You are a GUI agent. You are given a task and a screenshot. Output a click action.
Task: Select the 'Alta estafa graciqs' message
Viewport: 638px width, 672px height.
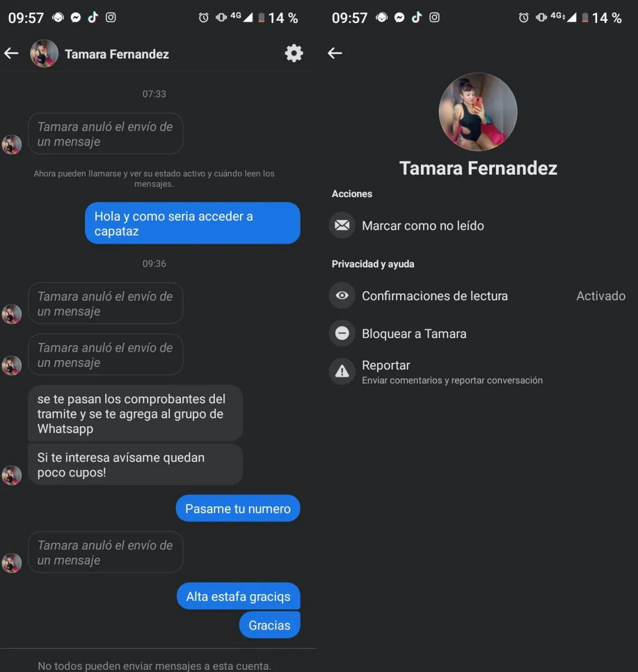pyautogui.click(x=238, y=596)
